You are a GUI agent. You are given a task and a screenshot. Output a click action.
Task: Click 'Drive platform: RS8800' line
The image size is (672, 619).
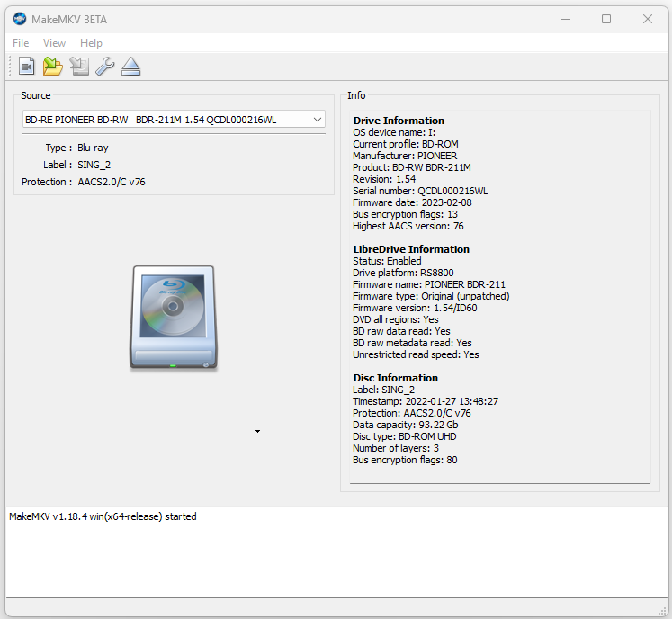pyautogui.click(x=403, y=273)
